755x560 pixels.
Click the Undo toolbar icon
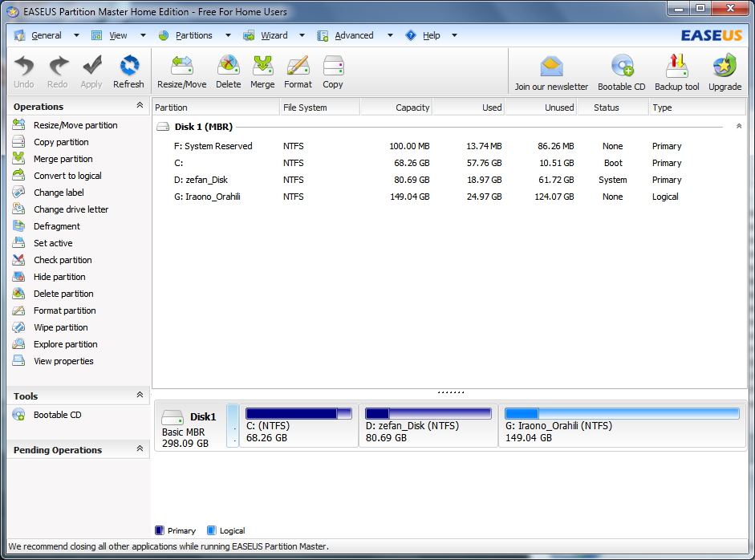23,71
